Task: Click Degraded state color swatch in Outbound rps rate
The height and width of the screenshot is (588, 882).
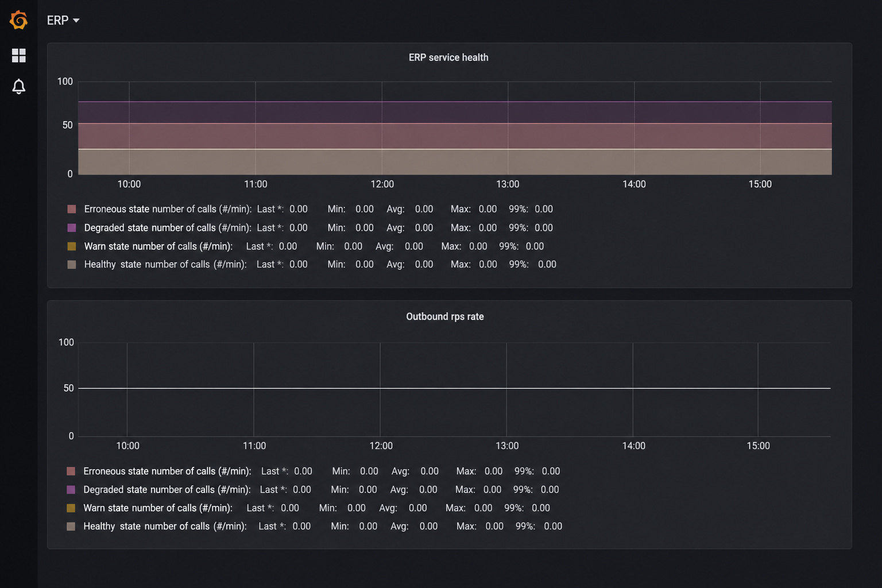Action: (x=71, y=490)
